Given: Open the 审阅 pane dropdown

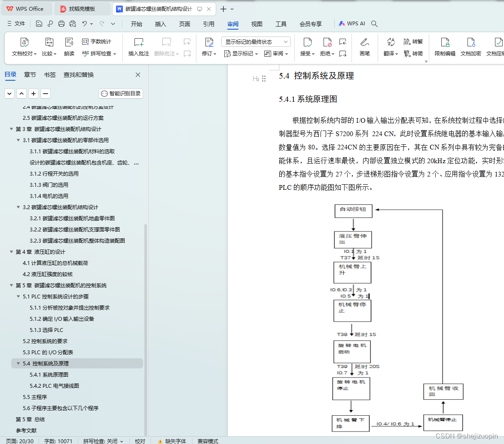Looking at the screenshot, I should [x=276, y=53].
